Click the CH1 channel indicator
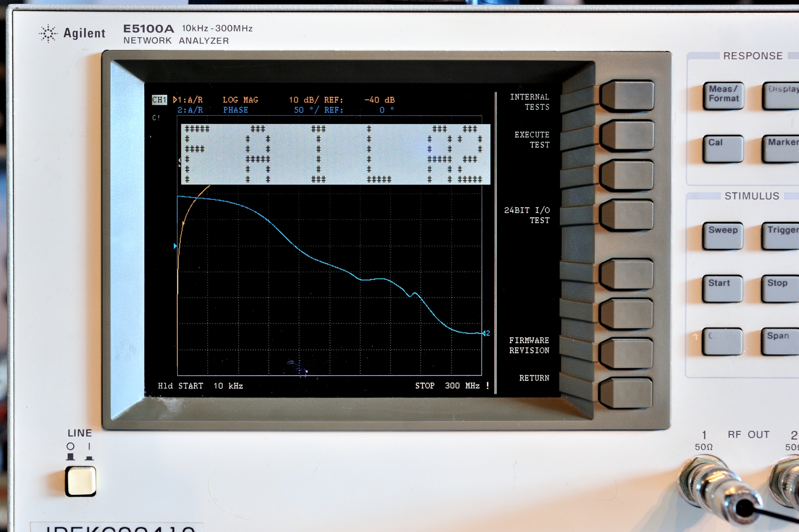 pos(159,100)
